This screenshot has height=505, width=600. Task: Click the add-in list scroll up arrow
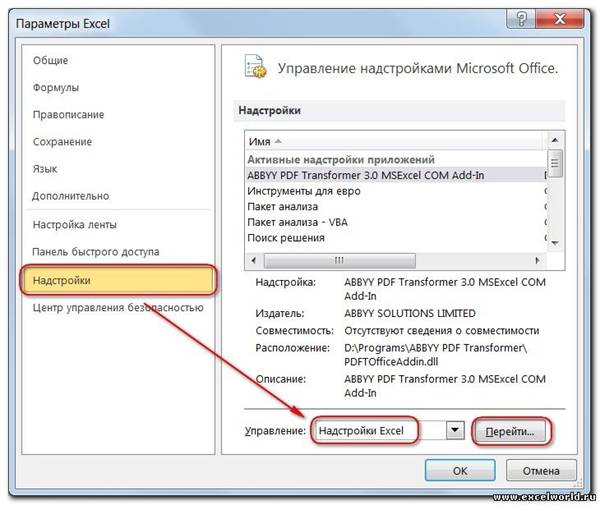555,140
